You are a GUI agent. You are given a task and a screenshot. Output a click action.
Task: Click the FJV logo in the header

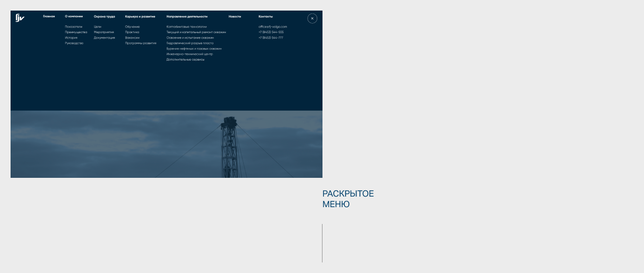click(20, 18)
